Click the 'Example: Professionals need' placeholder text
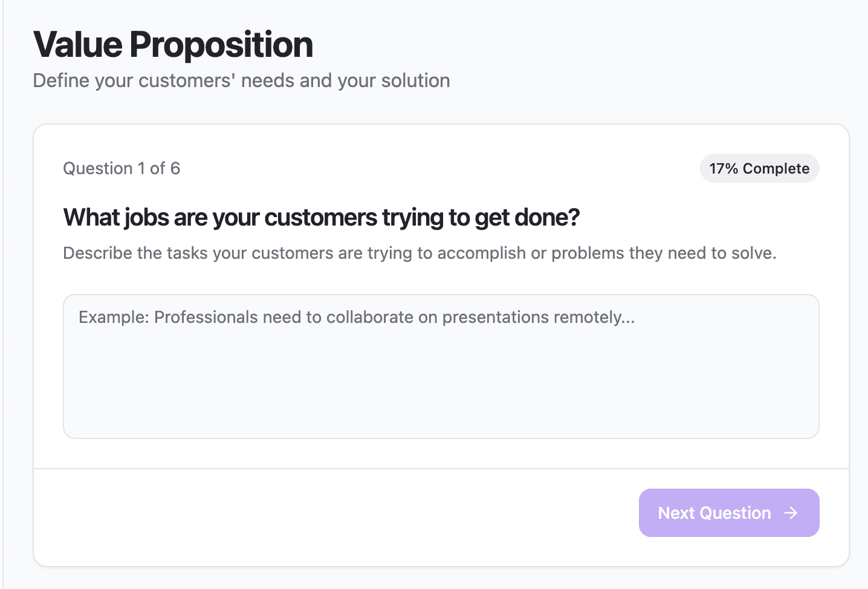Image resolution: width=868 pixels, height=589 pixels. point(357,317)
